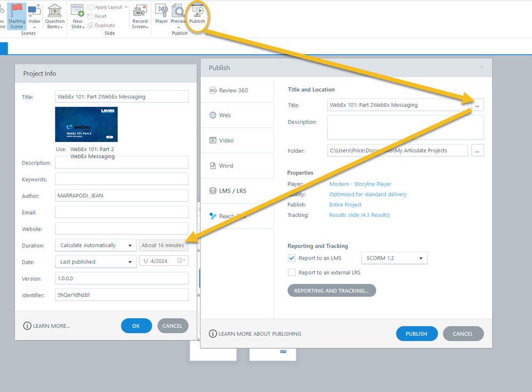Open the Index scene button
Image resolution: width=532 pixels, height=392 pixels.
click(x=34, y=16)
